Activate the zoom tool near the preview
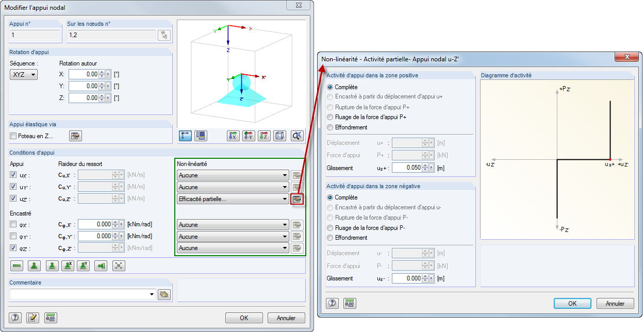Screen dimensions: 644x332 click(296, 135)
